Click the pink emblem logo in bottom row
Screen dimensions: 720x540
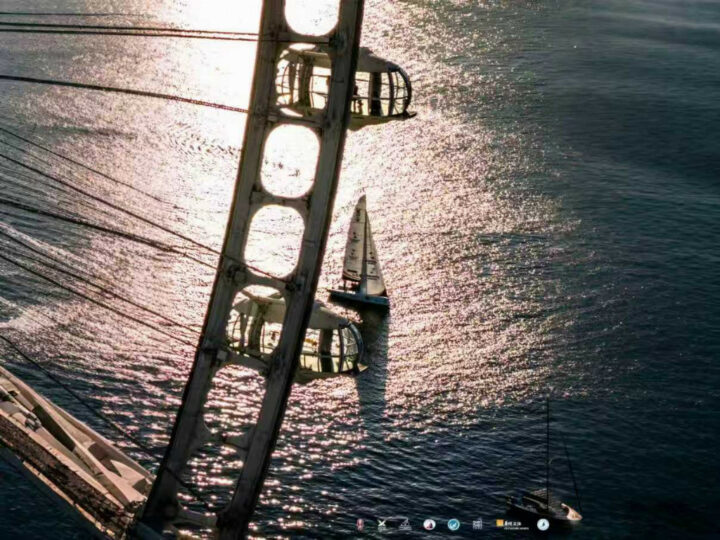click(x=360, y=524)
